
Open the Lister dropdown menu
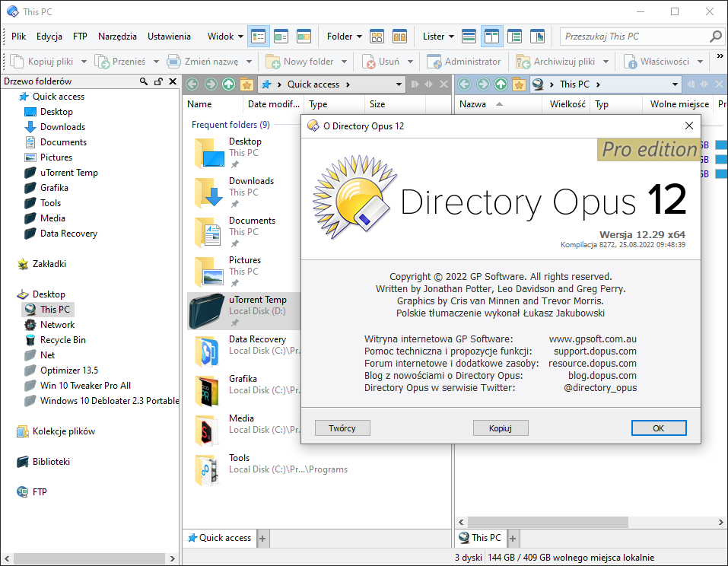(x=438, y=37)
